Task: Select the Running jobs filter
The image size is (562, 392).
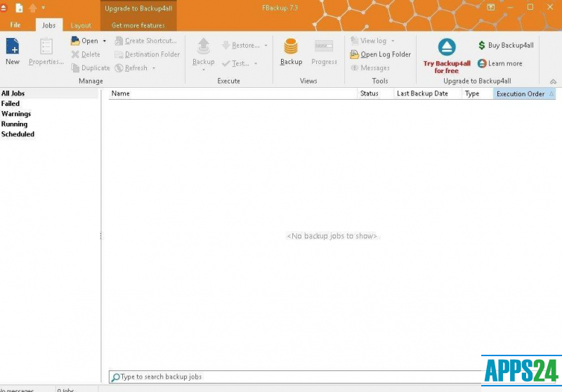Action: [14, 124]
